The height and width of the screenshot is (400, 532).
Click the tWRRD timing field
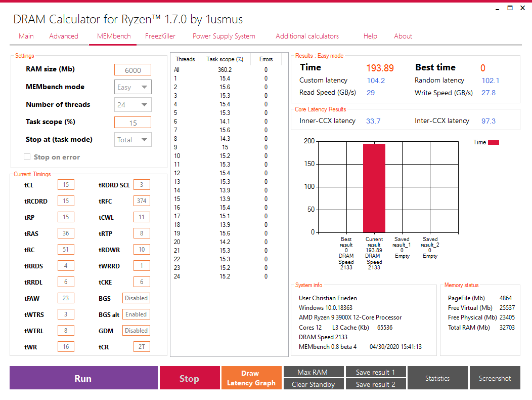[x=142, y=265]
